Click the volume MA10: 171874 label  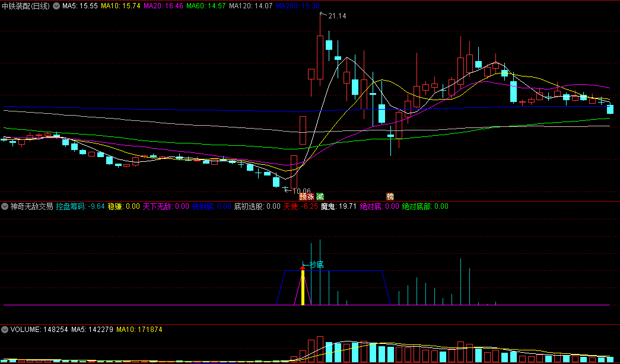coord(139,329)
